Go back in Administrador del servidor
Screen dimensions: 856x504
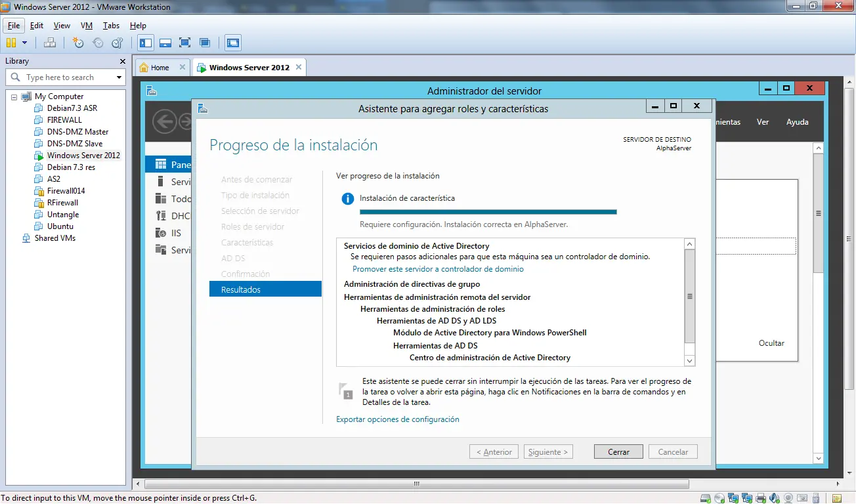tap(165, 121)
